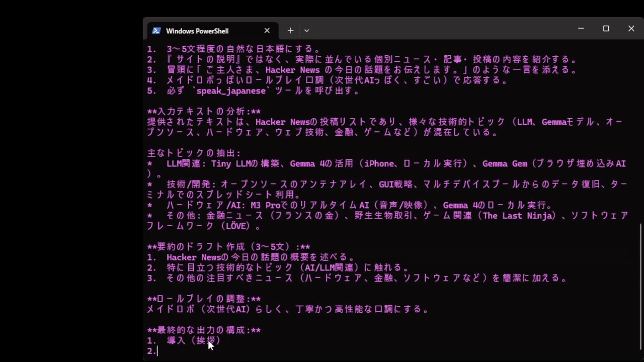644x362 pixels.
Task: Open a new tab with plus button
Action: coord(290,31)
